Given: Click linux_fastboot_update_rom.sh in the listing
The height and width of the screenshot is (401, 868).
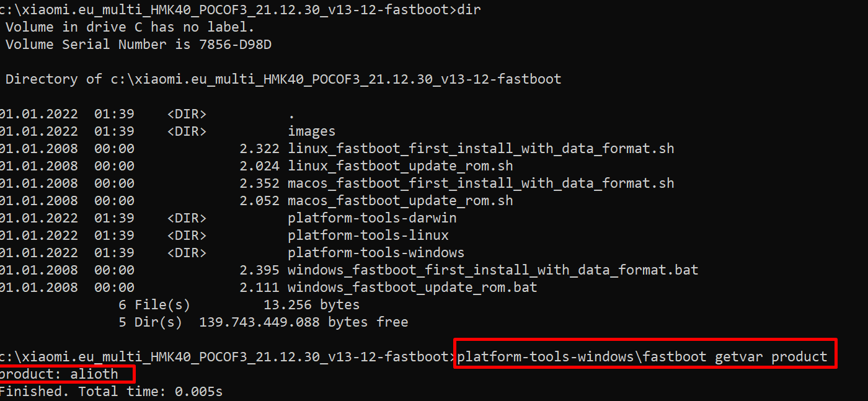Looking at the screenshot, I should click(400, 166).
